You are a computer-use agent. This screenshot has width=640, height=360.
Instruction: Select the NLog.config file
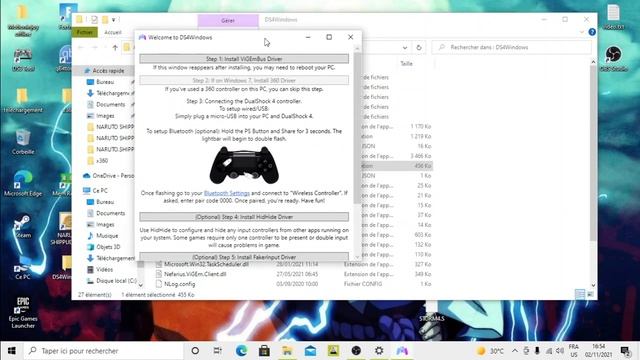(x=180, y=284)
